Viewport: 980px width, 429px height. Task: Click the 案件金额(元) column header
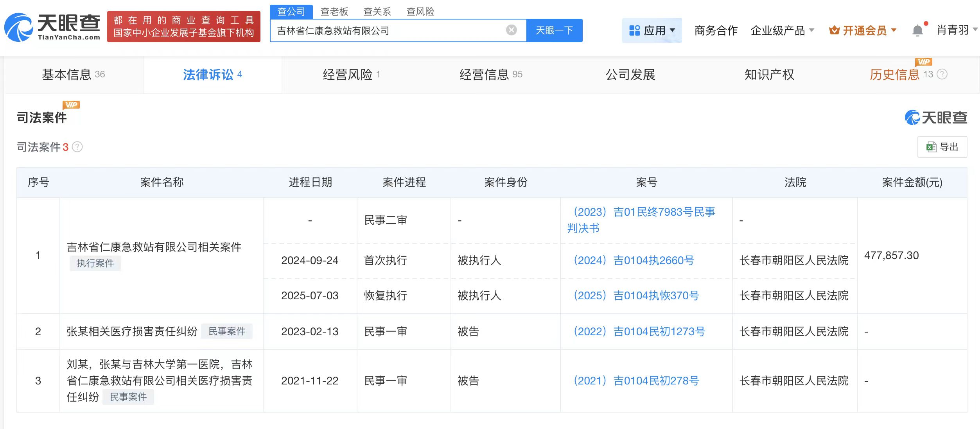click(x=912, y=182)
